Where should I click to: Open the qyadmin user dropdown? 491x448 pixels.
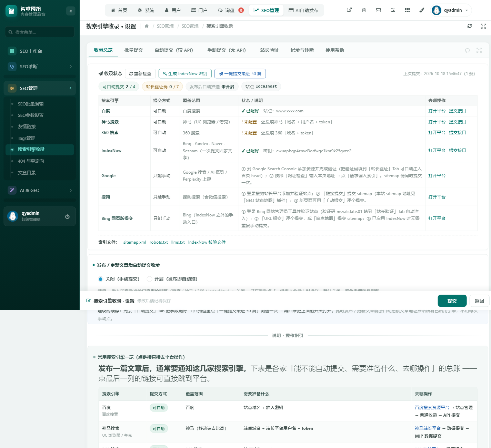point(451,10)
